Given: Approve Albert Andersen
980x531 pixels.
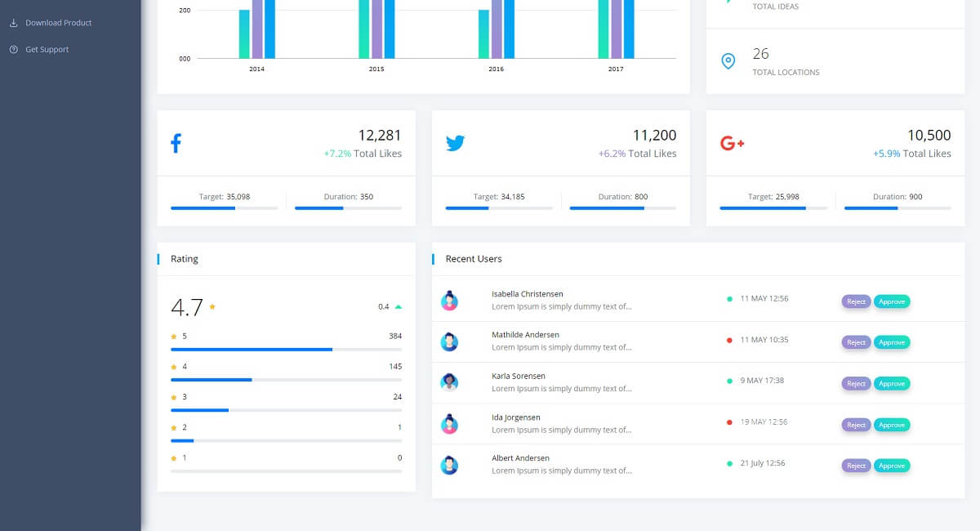Looking at the screenshot, I should click(x=892, y=466).
